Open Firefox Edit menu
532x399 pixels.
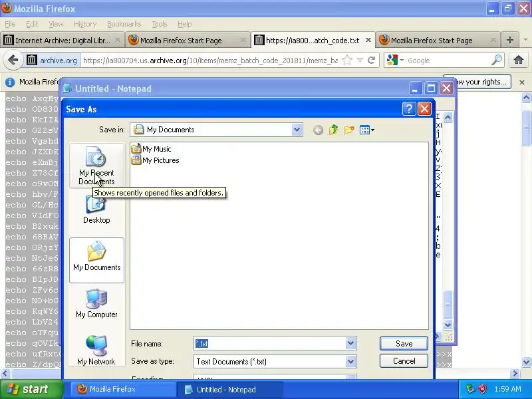(x=32, y=24)
